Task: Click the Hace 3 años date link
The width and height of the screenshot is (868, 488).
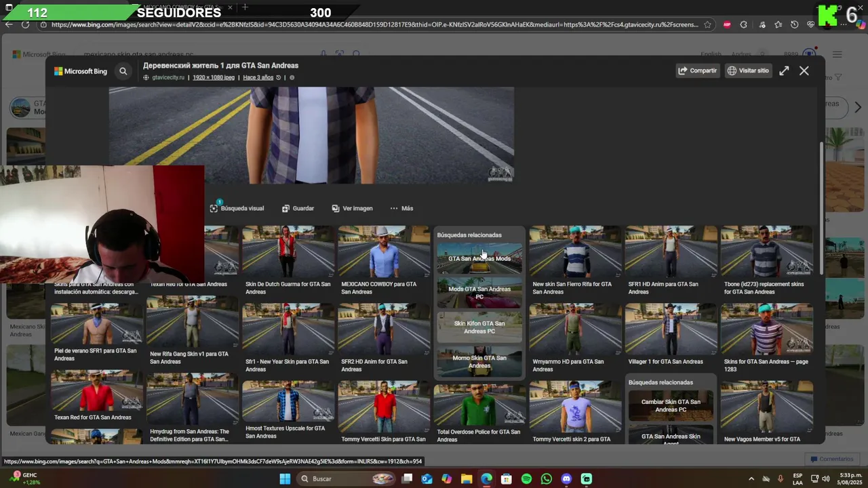Action: tap(258, 77)
